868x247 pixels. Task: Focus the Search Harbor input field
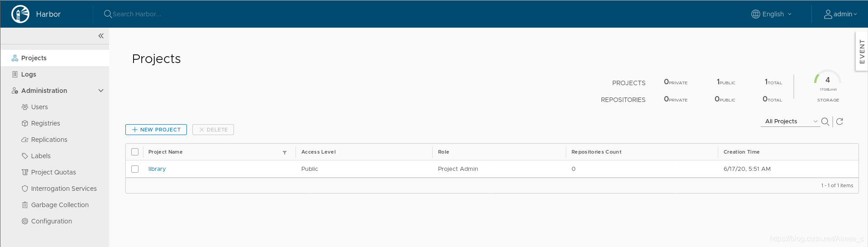(137, 14)
